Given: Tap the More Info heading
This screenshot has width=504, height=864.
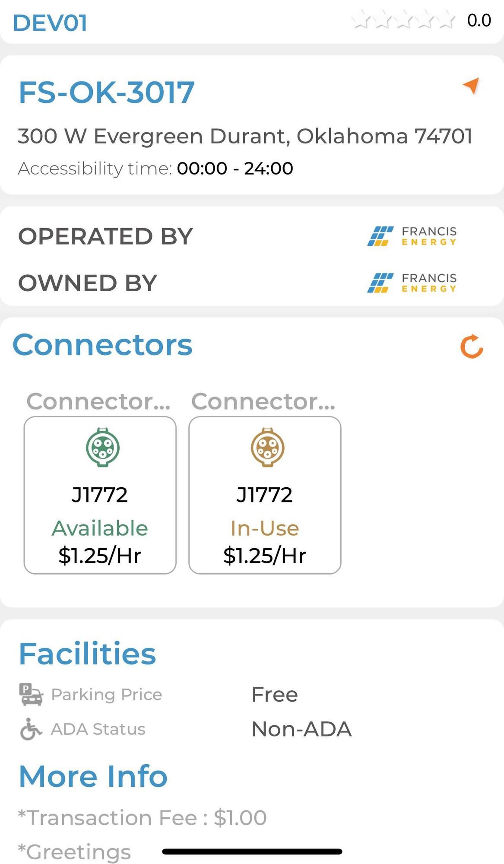Looking at the screenshot, I should 93,776.
